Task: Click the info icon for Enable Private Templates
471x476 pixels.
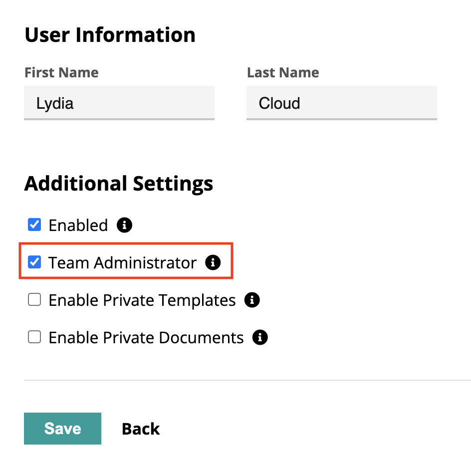Action: [x=252, y=299]
